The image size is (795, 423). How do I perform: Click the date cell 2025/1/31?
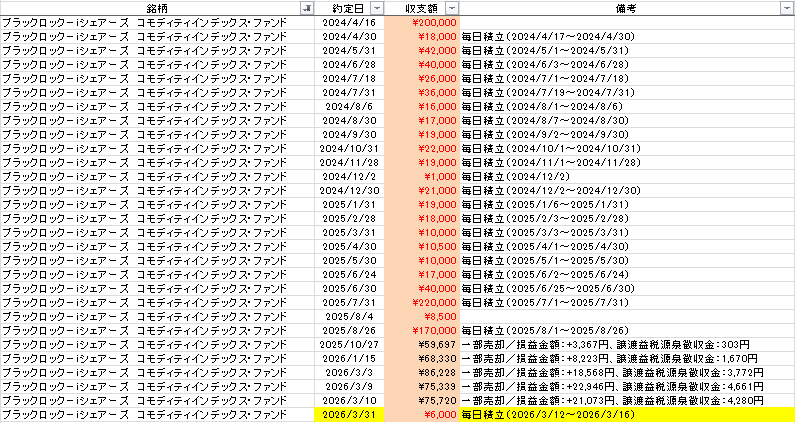[349, 205]
